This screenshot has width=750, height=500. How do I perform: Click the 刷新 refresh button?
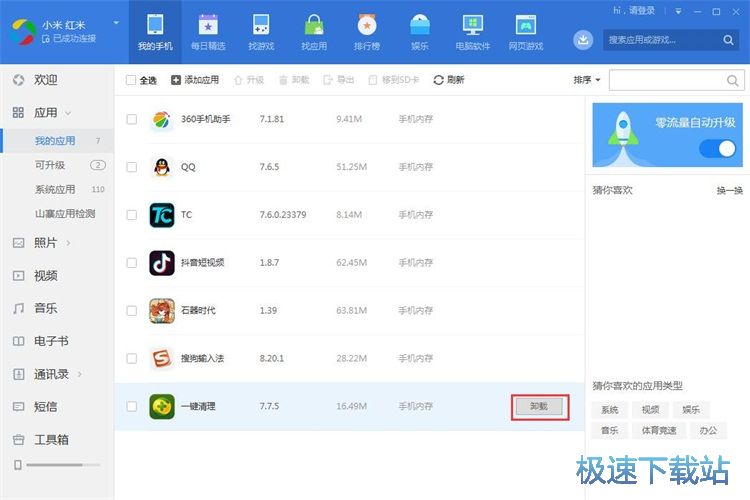449,80
